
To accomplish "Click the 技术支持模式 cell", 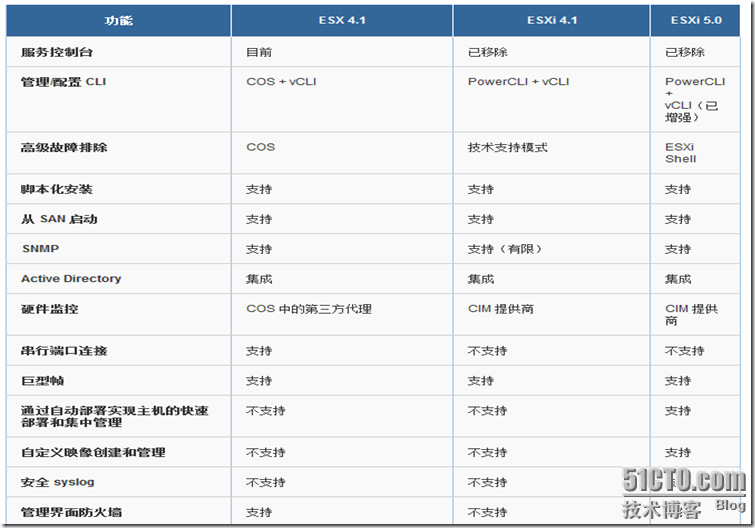I will tap(508, 147).
